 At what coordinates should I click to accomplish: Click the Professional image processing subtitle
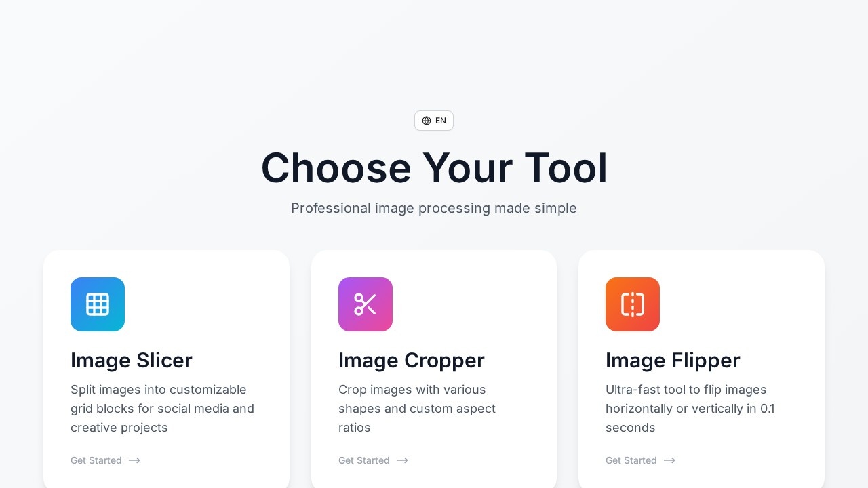coord(434,208)
